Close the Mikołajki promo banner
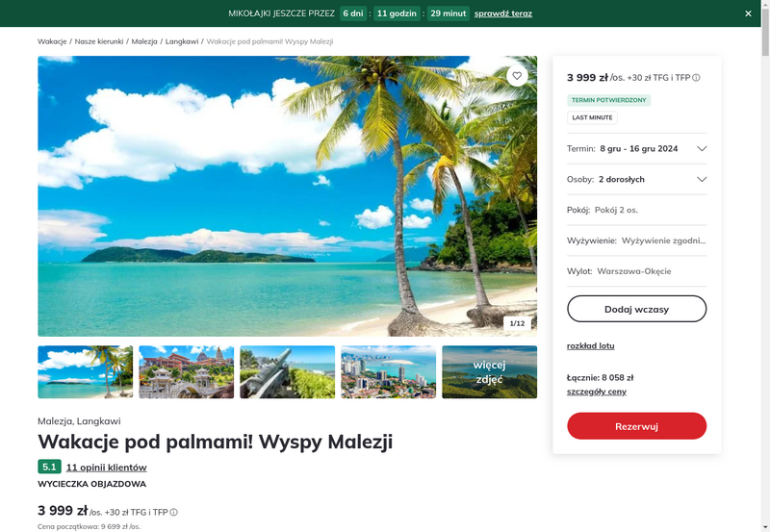 tap(748, 13)
